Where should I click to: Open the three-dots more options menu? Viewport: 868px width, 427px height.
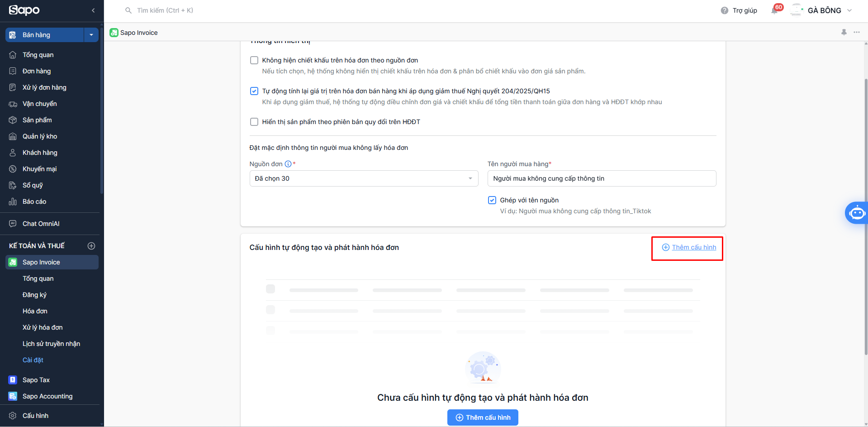(x=857, y=32)
